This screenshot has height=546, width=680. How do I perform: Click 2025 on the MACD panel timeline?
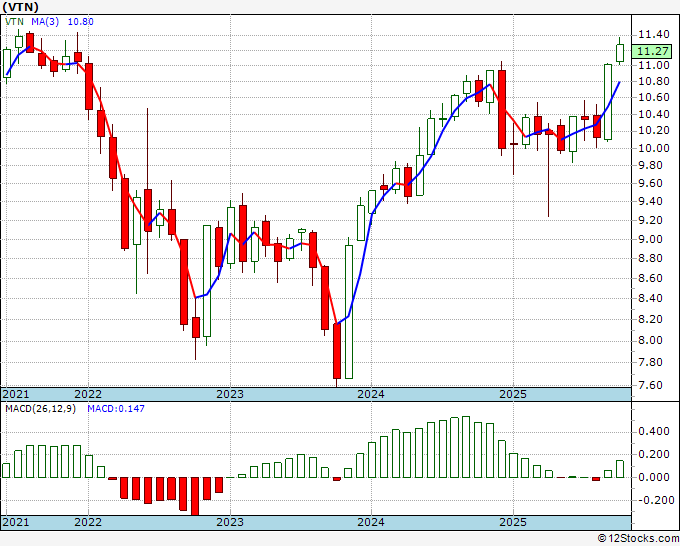[513, 522]
